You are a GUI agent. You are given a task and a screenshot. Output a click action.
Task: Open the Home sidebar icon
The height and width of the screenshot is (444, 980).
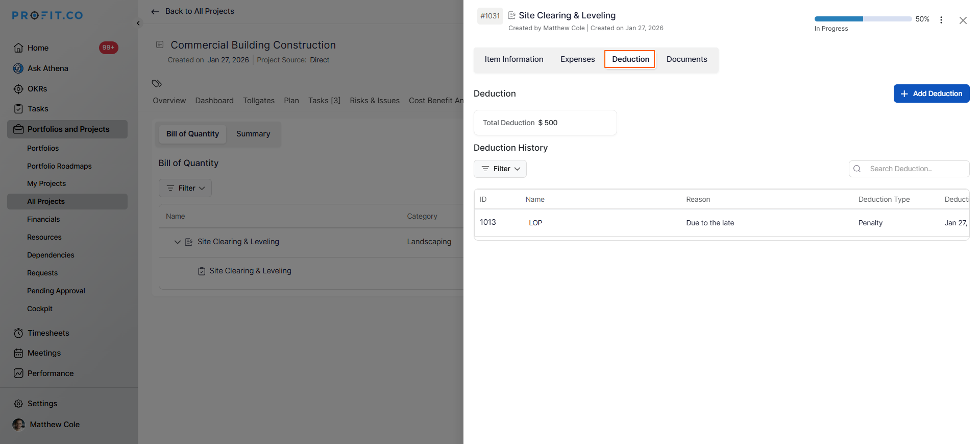point(18,48)
